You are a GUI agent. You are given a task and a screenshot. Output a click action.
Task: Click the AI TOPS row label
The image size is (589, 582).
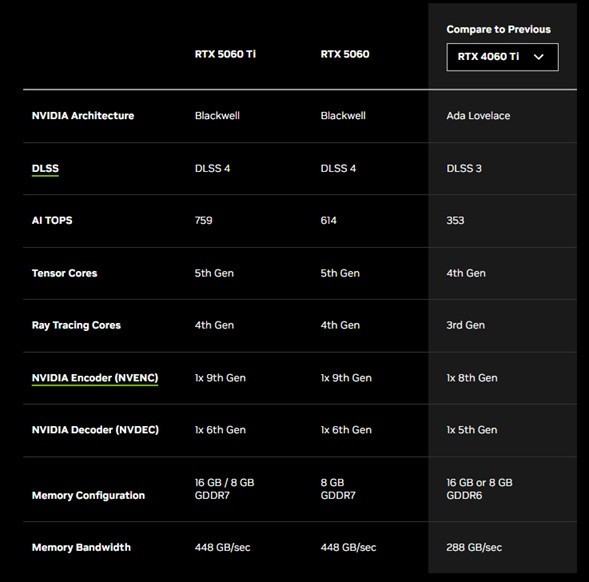click(52, 221)
